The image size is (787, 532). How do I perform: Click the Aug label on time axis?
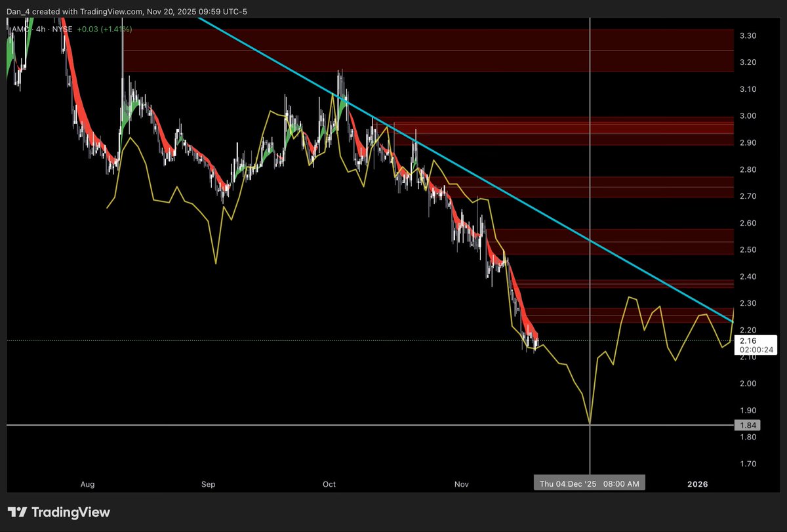tap(87, 484)
